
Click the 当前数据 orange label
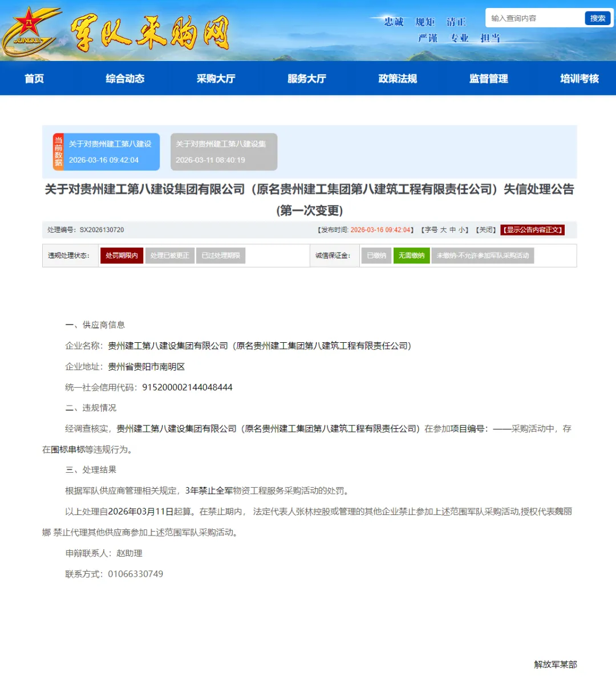pyautogui.click(x=58, y=152)
